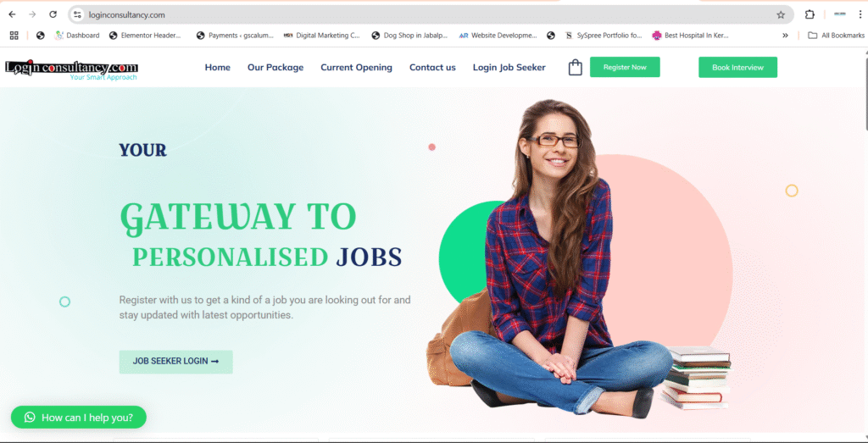
Task: Open the browser extensions puzzle icon
Action: click(810, 15)
